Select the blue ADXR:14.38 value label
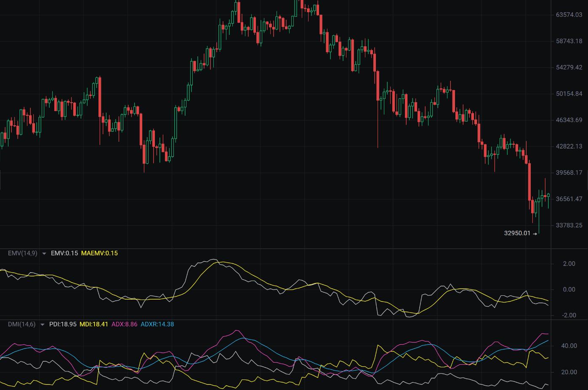This screenshot has width=588, height=390. pos(157,324)
